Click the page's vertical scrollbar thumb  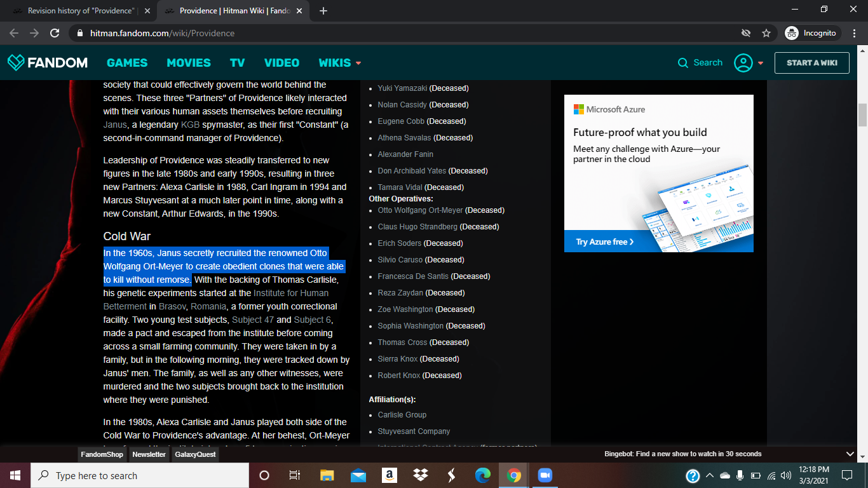point(862,114)
